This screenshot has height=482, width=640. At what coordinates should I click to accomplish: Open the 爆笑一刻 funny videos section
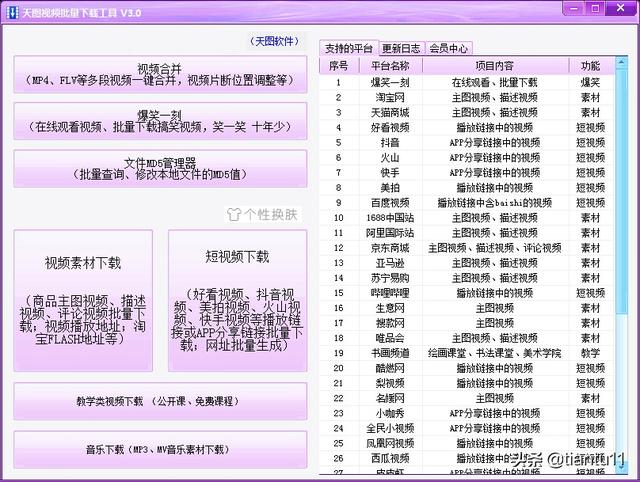point(160,121)
